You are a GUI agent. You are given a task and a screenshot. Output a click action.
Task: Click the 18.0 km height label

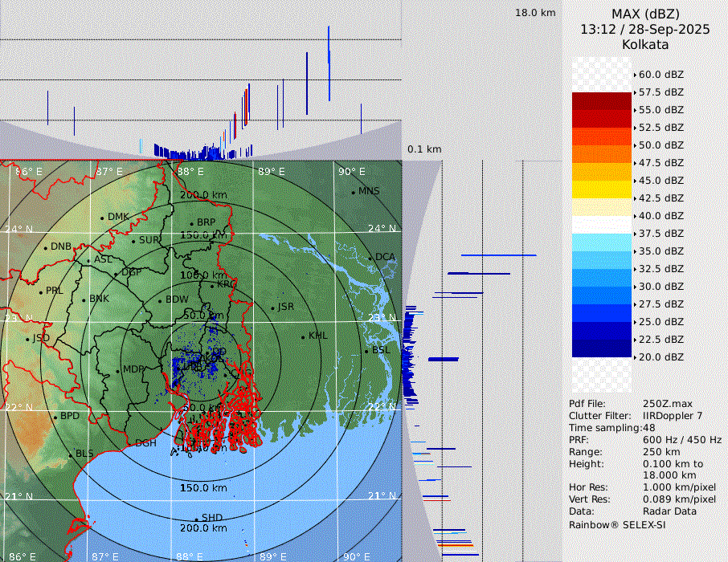535,13
